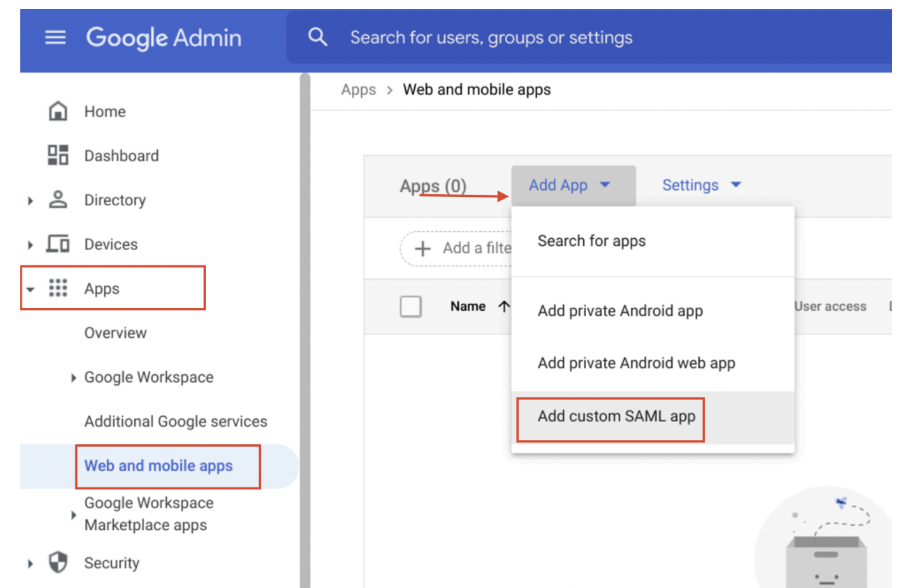Collapse the Apps section arrow
Viewport: 908px width, 588px height.
(30, 289)
